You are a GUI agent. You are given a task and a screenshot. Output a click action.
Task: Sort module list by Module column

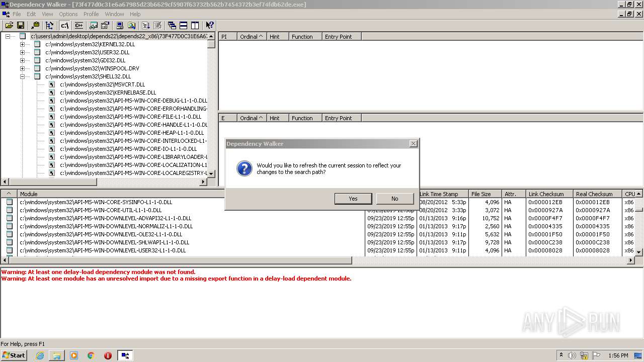191,194
